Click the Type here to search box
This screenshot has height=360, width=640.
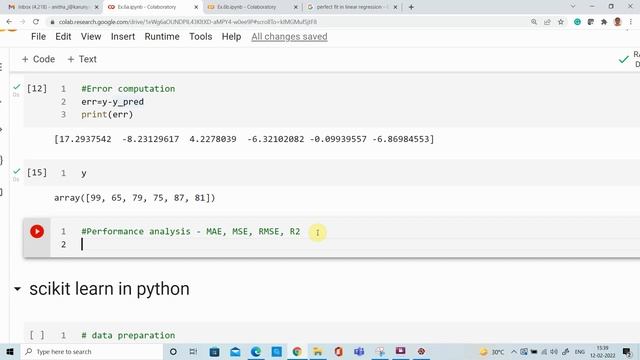click(92, 351)
